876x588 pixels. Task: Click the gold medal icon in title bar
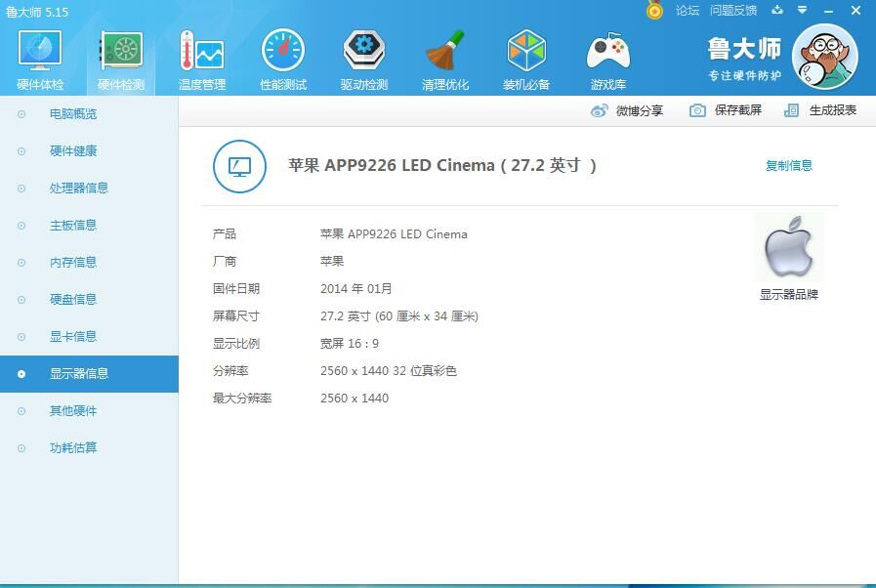[x=654, y=10]
